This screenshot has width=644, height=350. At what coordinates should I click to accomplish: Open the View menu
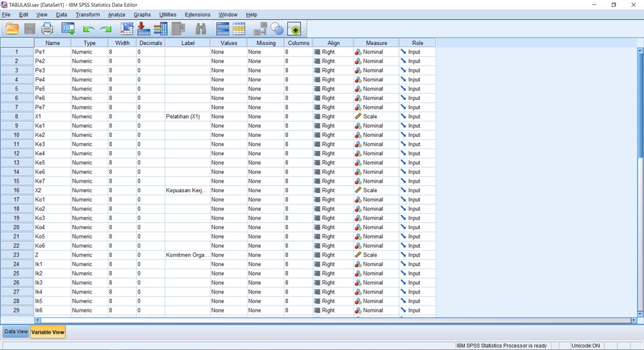coord(42,14)
